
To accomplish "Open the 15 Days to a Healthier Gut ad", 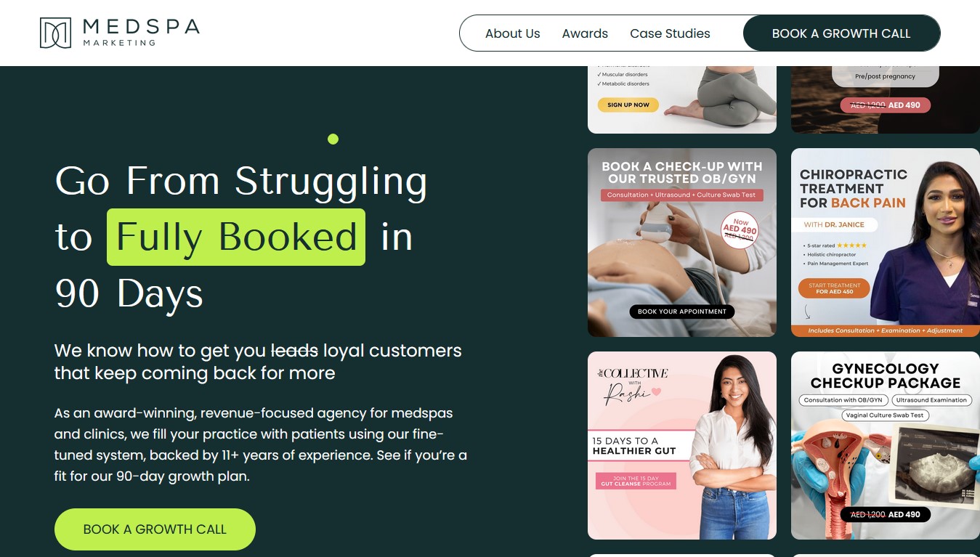I will 681,446.
